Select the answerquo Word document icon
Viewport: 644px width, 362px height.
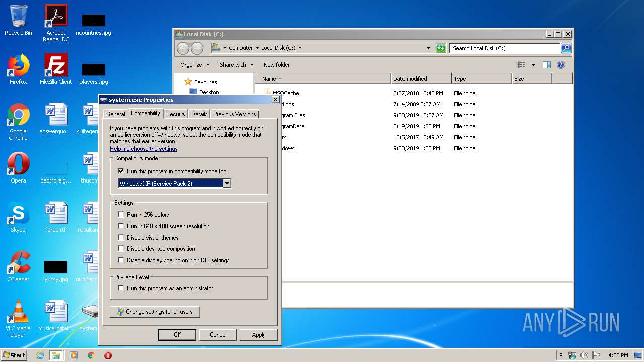pyautogui.click(x=56, y=119)
